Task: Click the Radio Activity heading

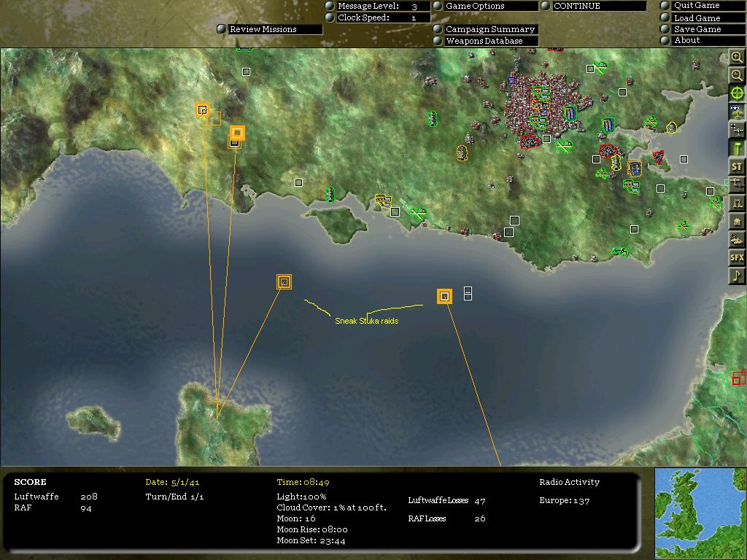Action: click(x=569, y=482)
